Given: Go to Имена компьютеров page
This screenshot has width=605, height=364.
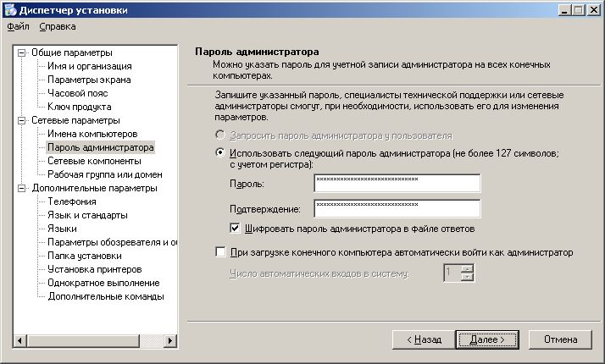Looking at the screenshot, I should (92, 134).
